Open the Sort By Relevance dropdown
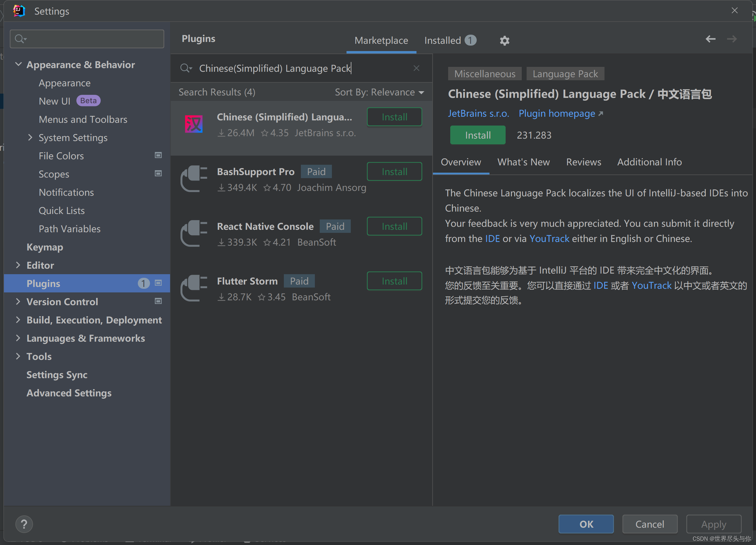The width and height of the screenshot is (756, 545). click(379, 92)
